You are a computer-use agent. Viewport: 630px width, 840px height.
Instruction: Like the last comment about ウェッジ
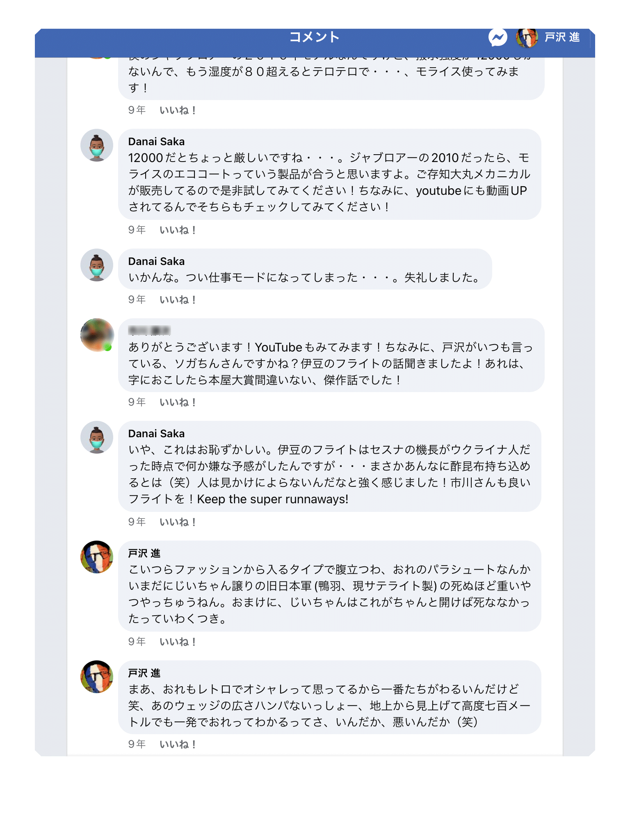tap(178, 744)
